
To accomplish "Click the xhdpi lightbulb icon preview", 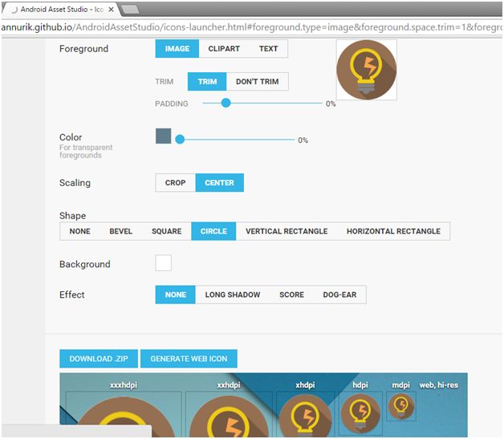I will 305,415.
